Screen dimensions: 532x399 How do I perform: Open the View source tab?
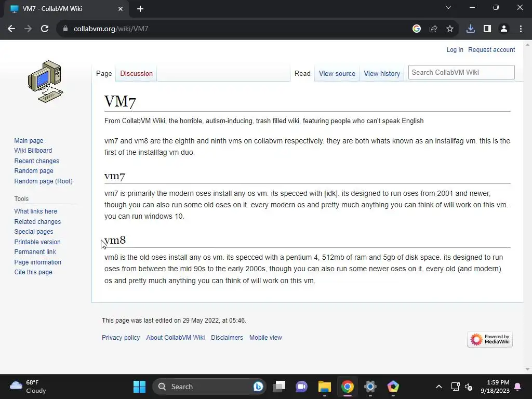coord(337,74)
